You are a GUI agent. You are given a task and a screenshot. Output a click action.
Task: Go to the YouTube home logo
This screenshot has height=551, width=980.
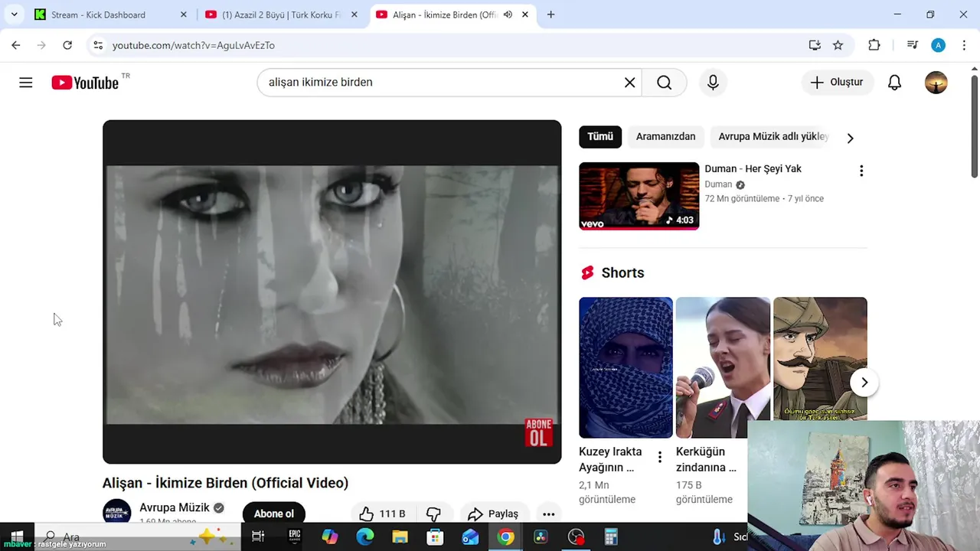point(85,83)
